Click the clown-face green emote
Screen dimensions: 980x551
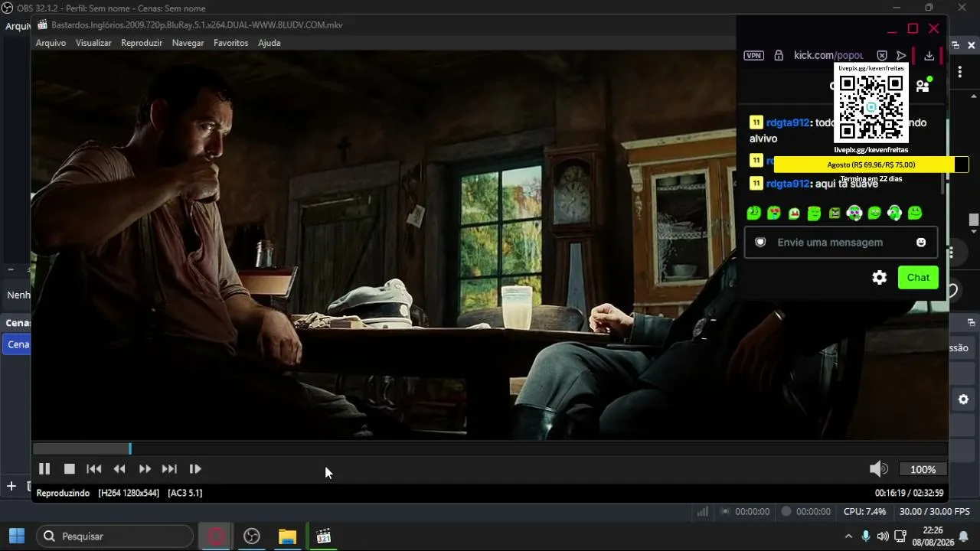(x=854, y=213)
